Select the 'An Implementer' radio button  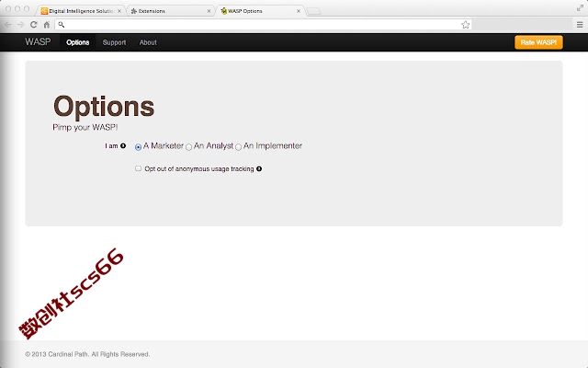point(238,147)
